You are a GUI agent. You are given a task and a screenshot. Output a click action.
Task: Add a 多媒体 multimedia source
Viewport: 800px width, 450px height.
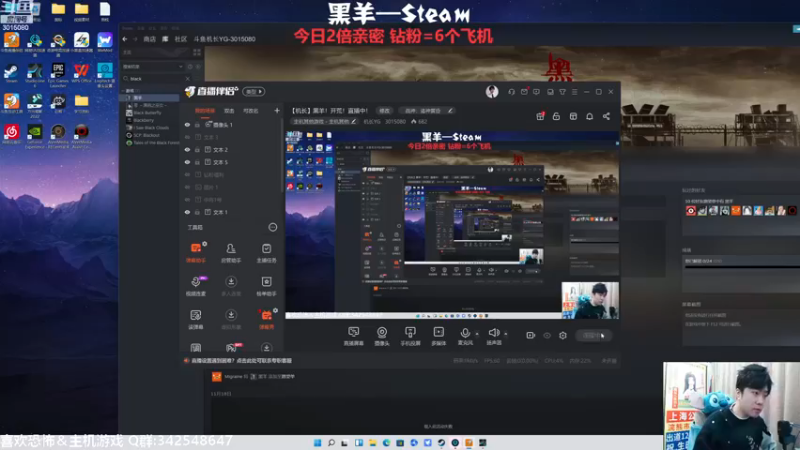439,336
